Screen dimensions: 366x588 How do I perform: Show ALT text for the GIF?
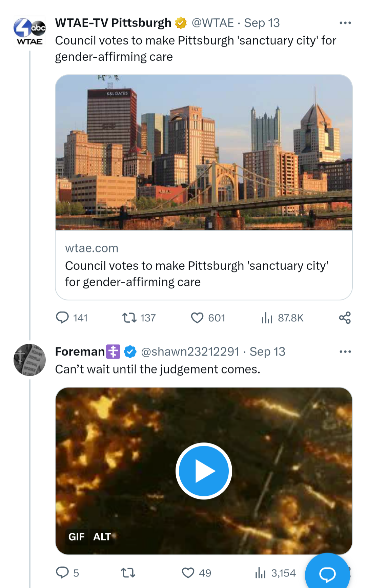click(x=102, y=537)
